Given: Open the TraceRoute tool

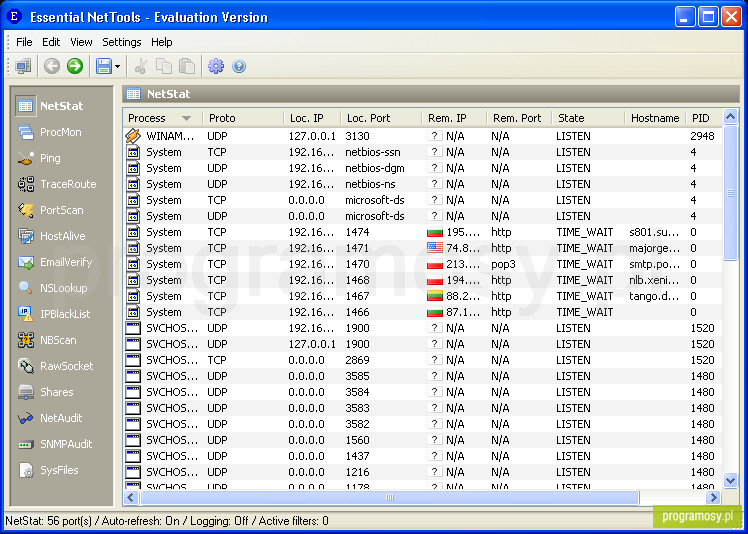Looking at the screenshot, I should (57, 184).
